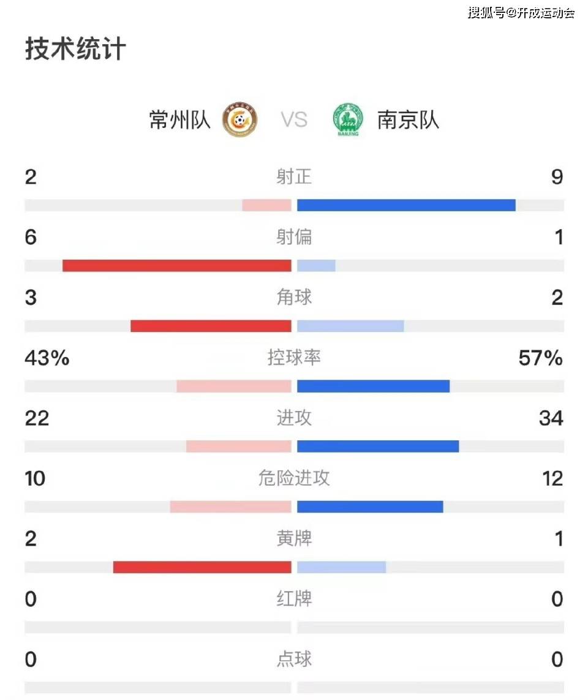Viewport: 588px width, 700px height.
Task: Click the blue 进攻 bar for Nanjing
Action: [378, 446]
